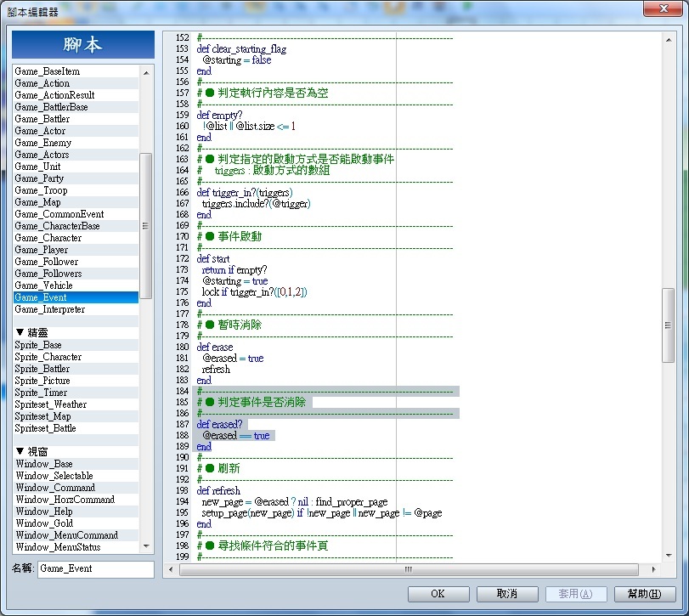Select Game_BattlerBase script entry

76,107
